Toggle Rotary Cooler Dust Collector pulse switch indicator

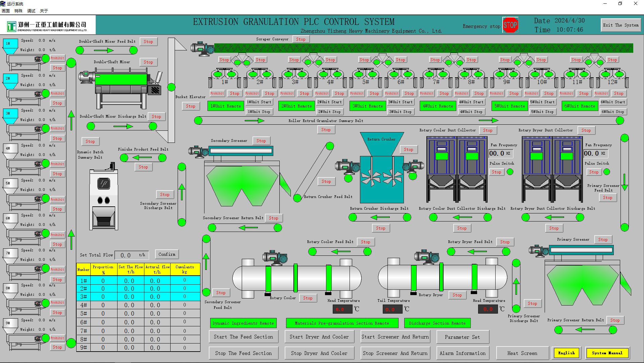(x=510, y=172)
